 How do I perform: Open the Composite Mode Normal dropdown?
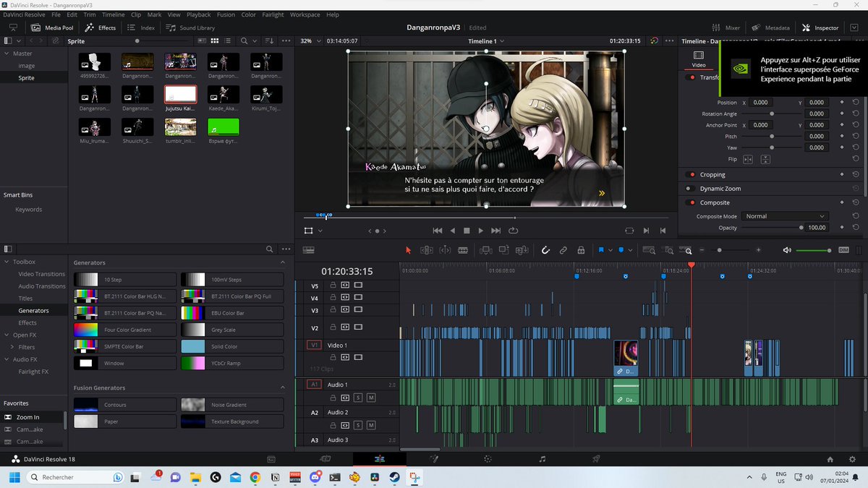click(784, 216)
